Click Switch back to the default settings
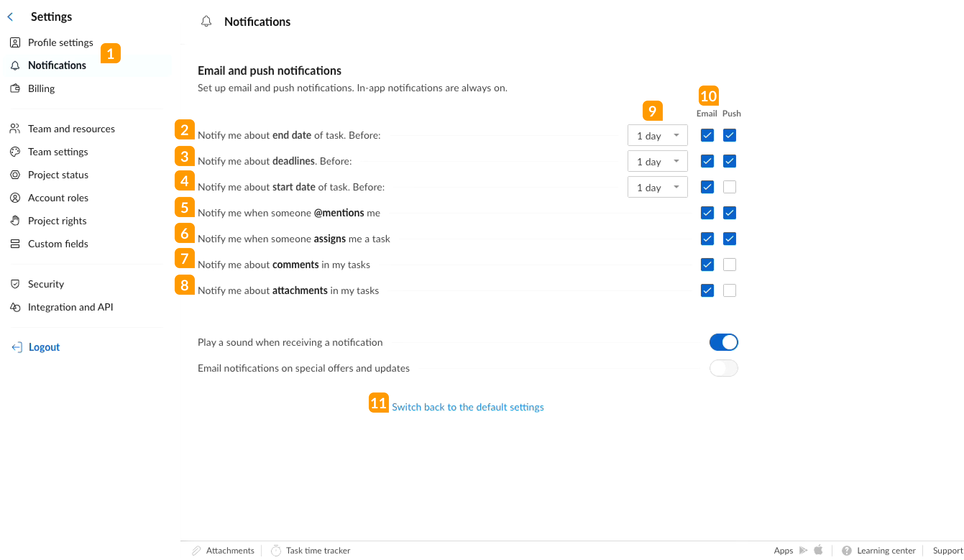This screenshot has height=560, width=964. pos(468,407)
